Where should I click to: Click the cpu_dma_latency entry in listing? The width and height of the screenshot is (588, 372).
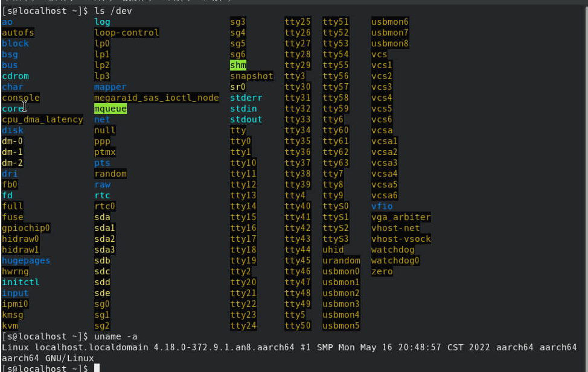click(42, 119)
